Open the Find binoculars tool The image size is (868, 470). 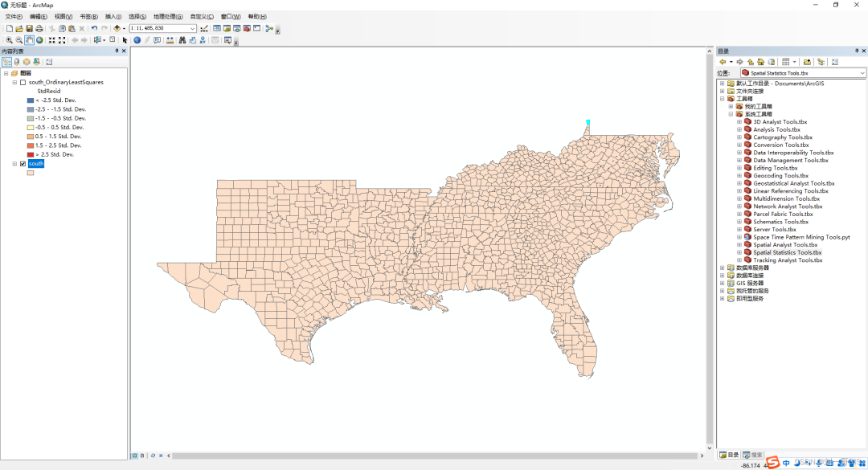click(x=182, y=40)
